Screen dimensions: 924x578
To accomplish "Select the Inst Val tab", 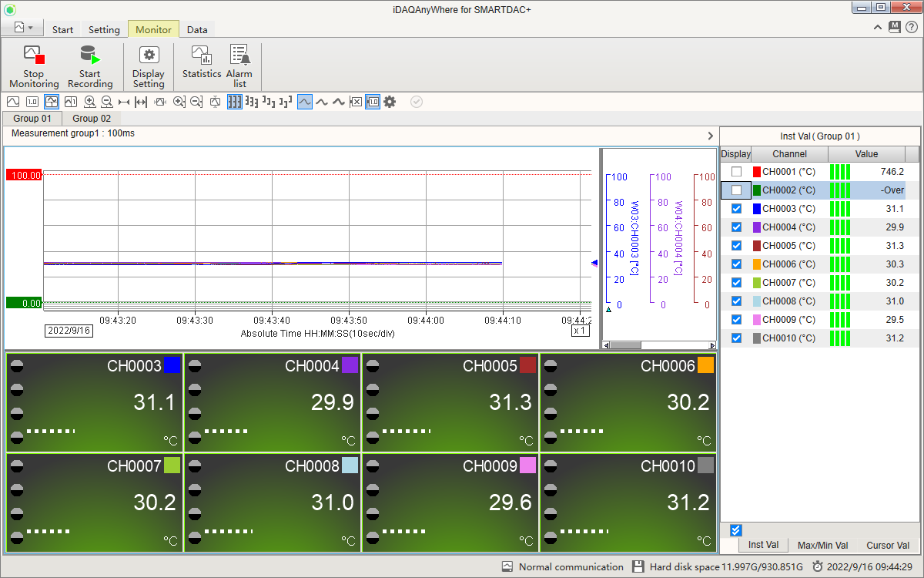I will point(764,545).
